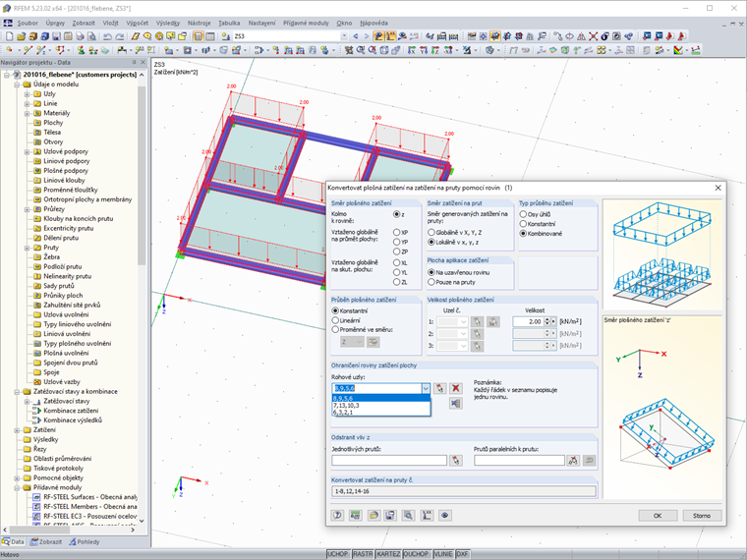Click the Redo arrow toolbar icon
The width and height of the screenshot is (747, 560).
pos(120,36)
